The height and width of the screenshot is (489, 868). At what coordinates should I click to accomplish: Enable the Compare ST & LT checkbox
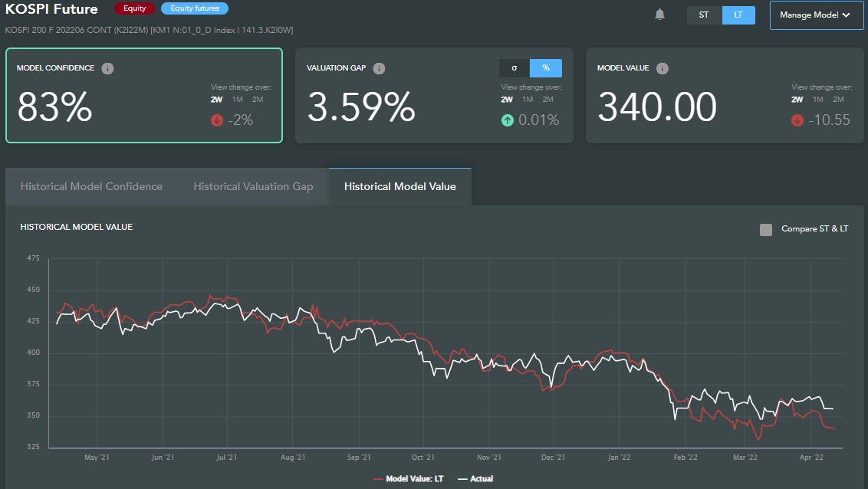pyautogui.click(x=765, y=230)
